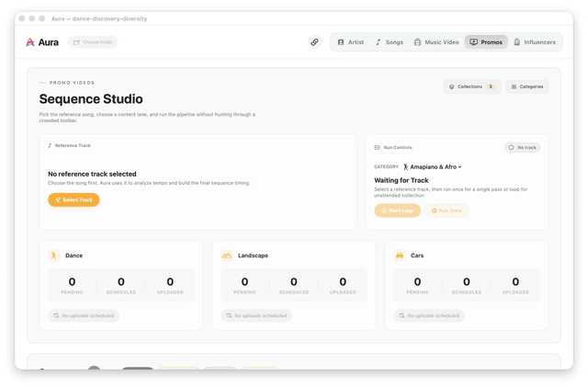Click the 'Dance' card title

(73, 256)
